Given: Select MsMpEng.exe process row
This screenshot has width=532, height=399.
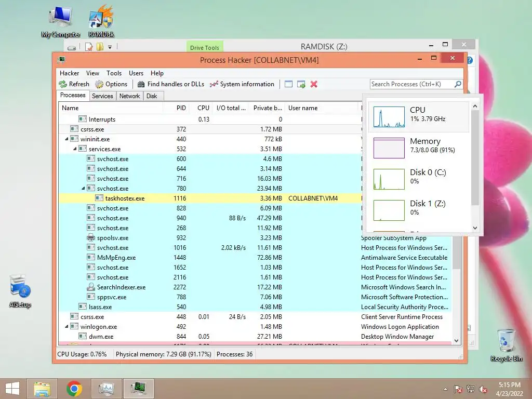Looking at the screenshot, I should (x=255, y=258).
